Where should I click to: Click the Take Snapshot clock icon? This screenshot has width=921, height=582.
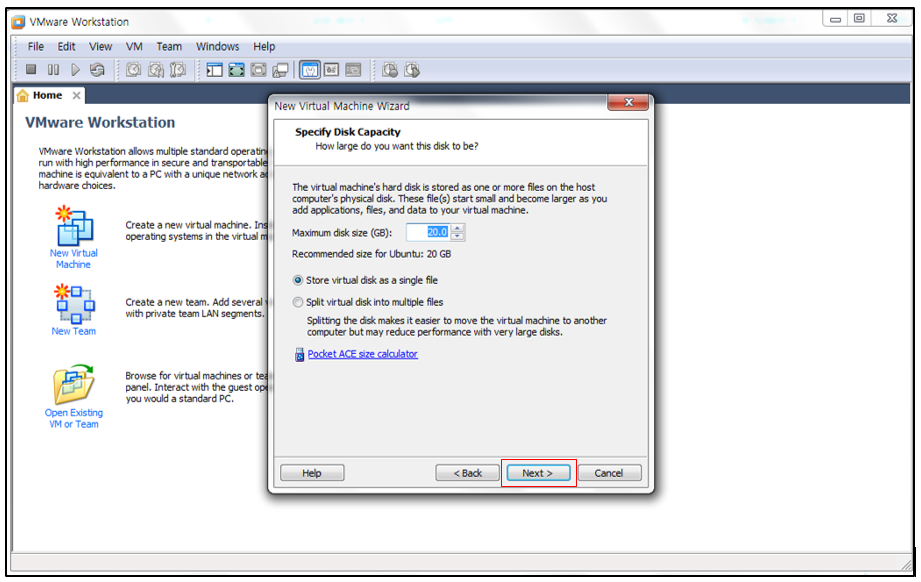134,70
